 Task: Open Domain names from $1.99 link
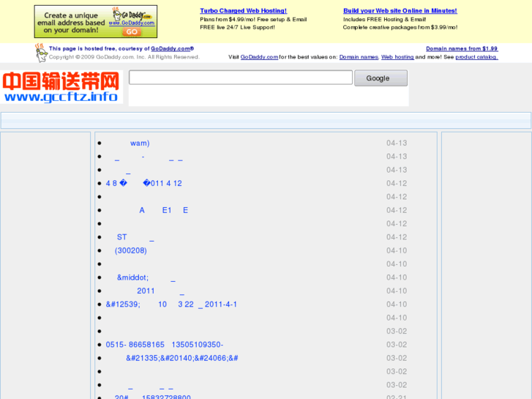[x=462, y=48]
